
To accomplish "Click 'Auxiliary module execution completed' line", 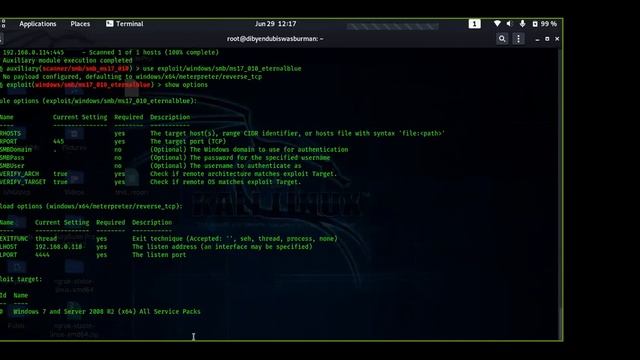I will click(x=67, y=60).
